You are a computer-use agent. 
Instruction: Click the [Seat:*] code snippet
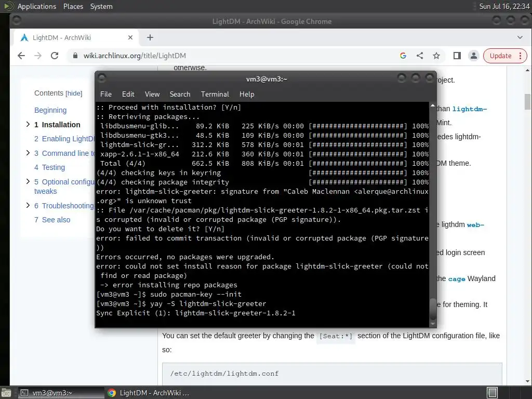tap(336, 336)
